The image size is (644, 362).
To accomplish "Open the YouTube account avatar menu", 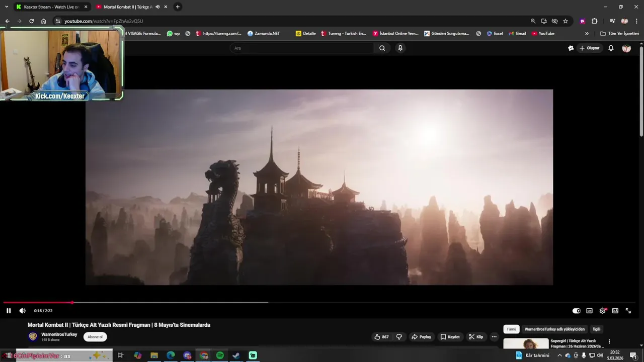I will [626, 48].
